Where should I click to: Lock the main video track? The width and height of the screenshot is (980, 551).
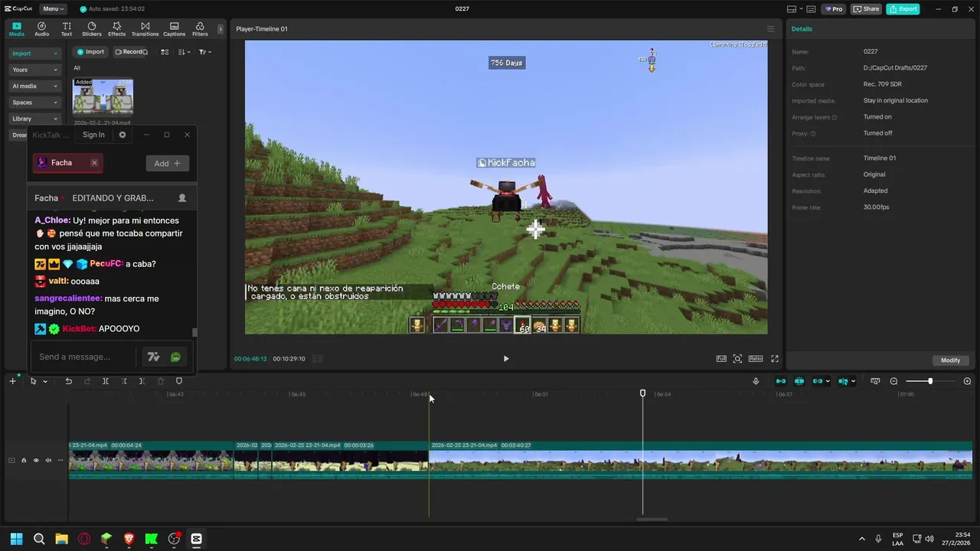(24, 461)
